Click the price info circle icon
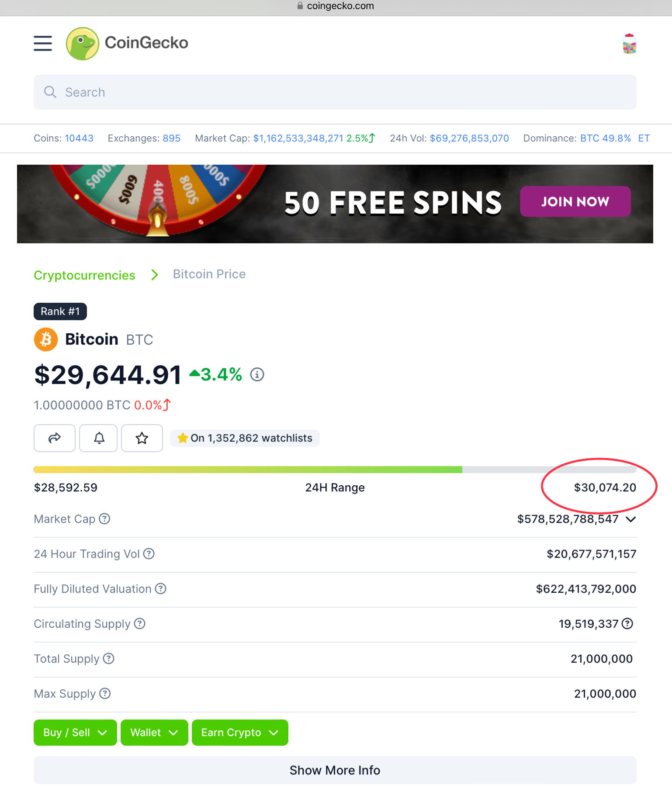This screenshot has width=672, height=802. tap(257, 375)
